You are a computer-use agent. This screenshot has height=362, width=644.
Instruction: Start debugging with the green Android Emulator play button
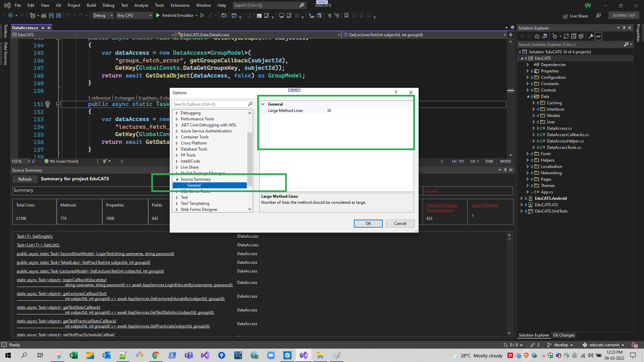158,15
